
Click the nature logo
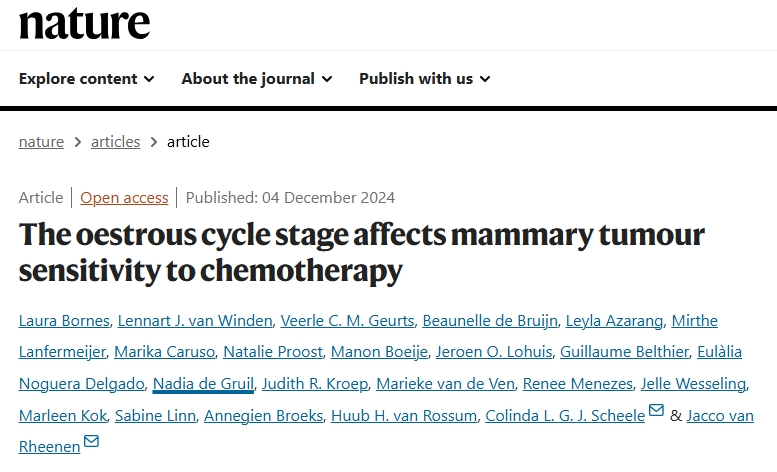click(x=84, y=23)
